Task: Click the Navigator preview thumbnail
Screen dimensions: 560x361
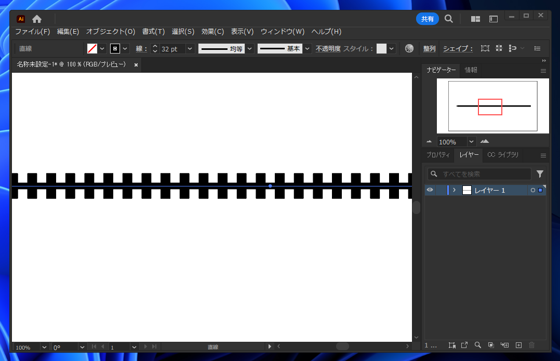Action: tap(493, 106)
